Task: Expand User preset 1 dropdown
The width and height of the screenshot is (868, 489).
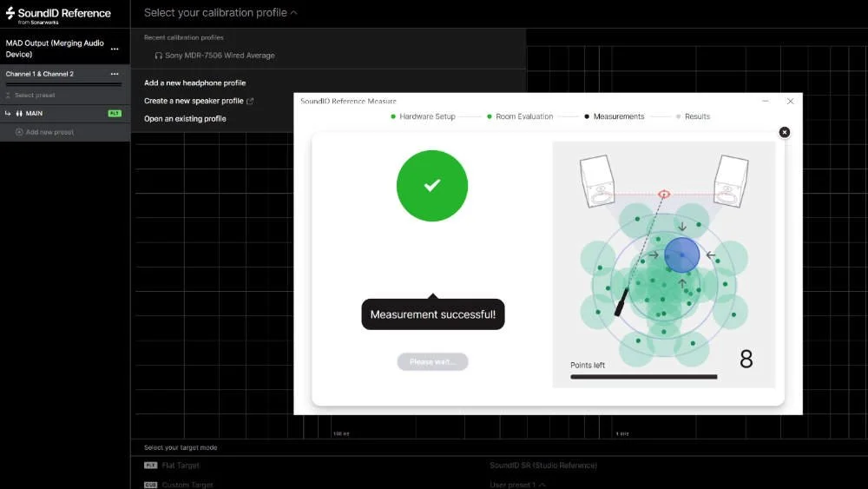Action: click(x=517, y=485)
